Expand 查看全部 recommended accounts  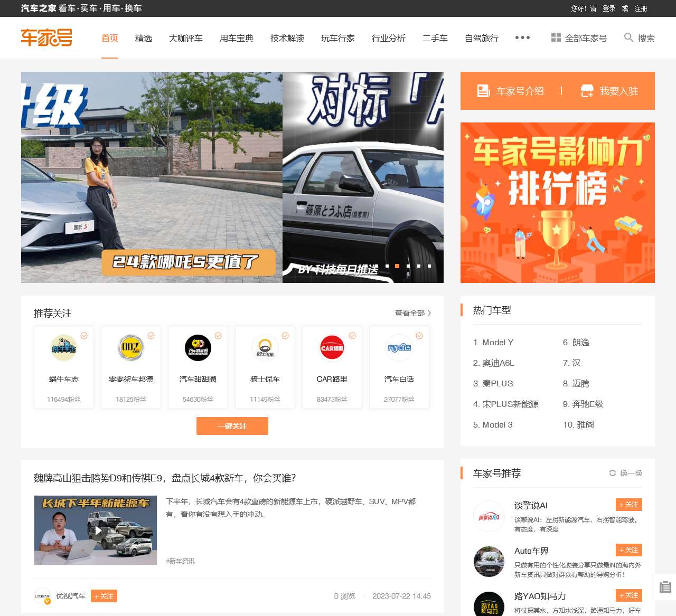(412, 313)
